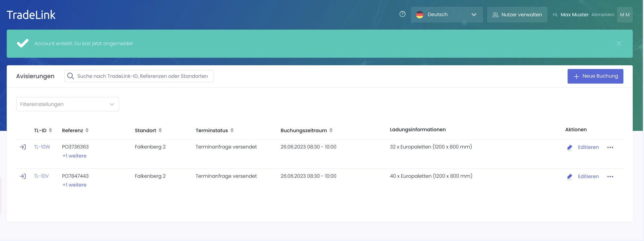The height and width of the screenshot is (241, 644).
Task: Create a new booking with Neue Buchung
Action: click(x=595, y=76)
